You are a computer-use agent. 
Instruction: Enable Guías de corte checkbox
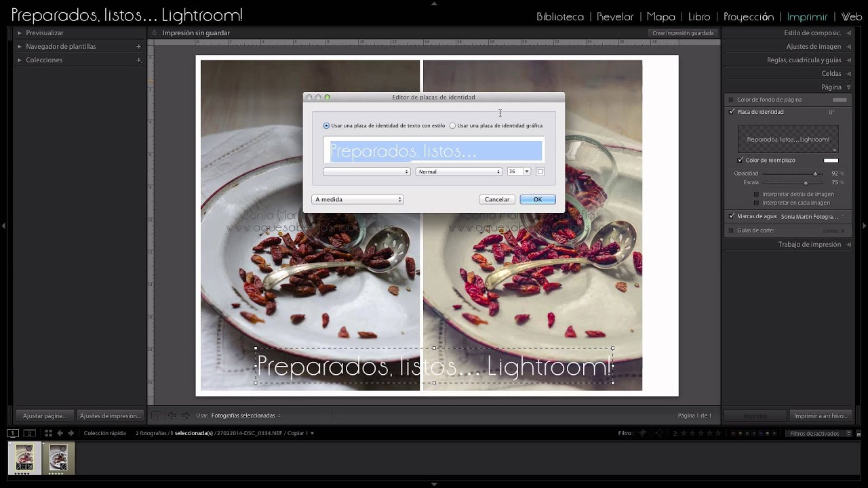[x=731, y=230]
